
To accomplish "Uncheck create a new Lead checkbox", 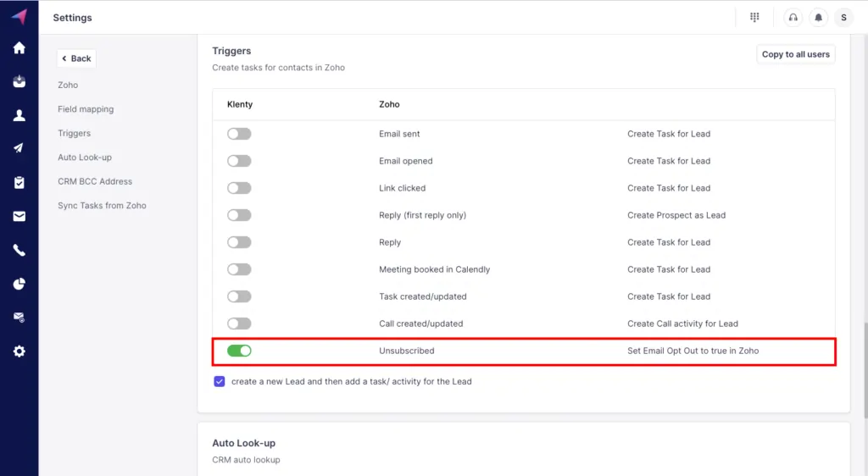I will (x=220, y=381).
